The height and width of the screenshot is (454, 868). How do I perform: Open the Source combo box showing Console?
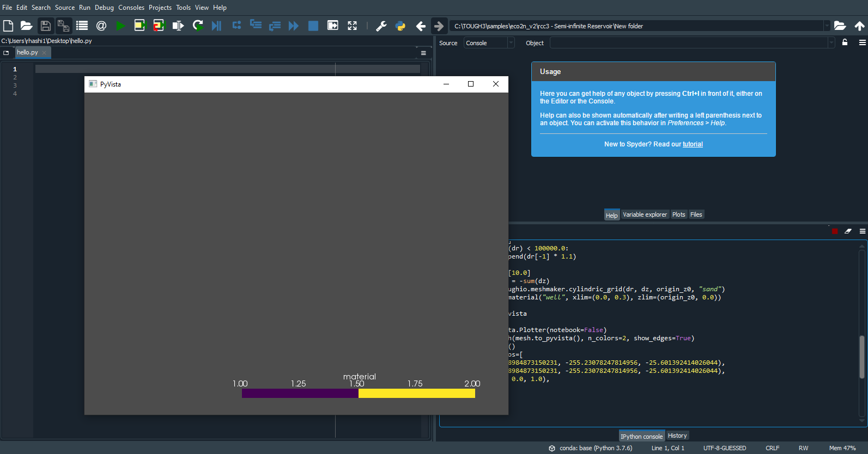(x=489, y=43)
